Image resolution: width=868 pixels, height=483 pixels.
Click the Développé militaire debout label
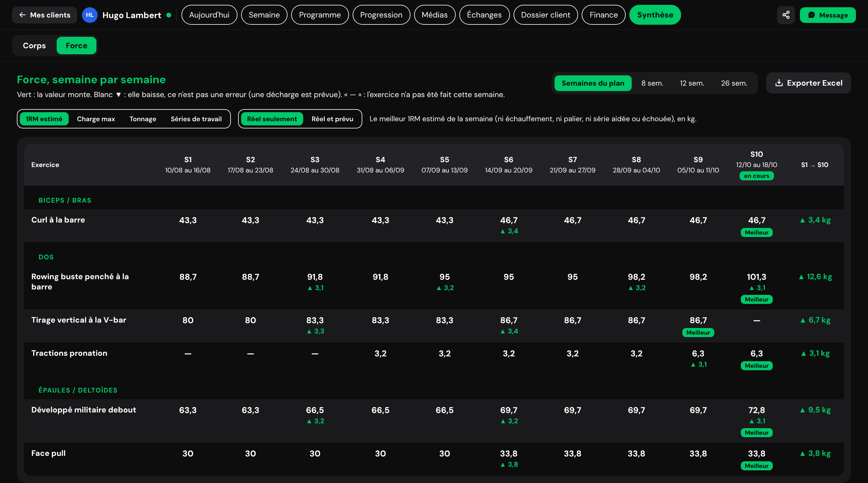(x=83, y=409)
